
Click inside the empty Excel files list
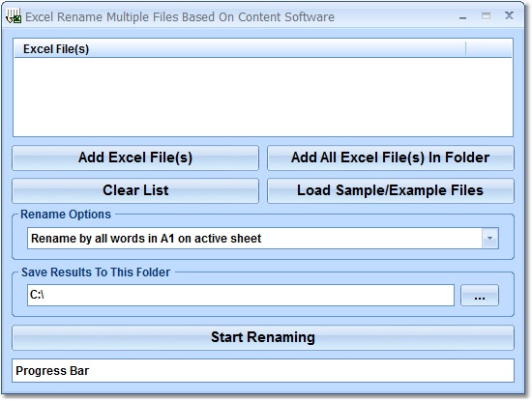[263, 97]
